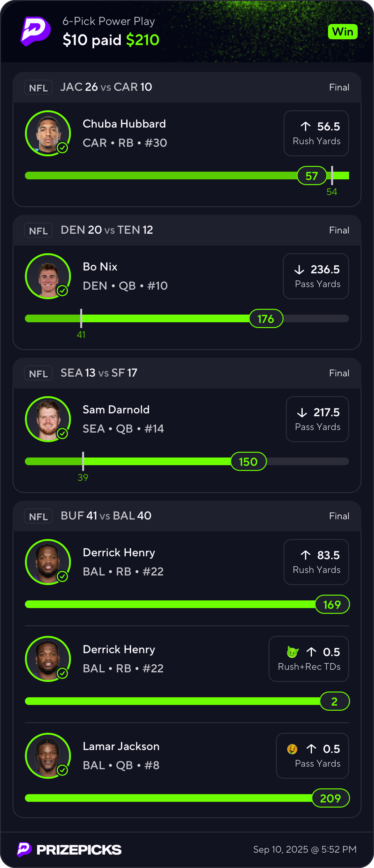This screenshot has width=374, height=868.
Task: Click the money-face emoji on Lamar Jackson's pick
Action: [292, 749]
